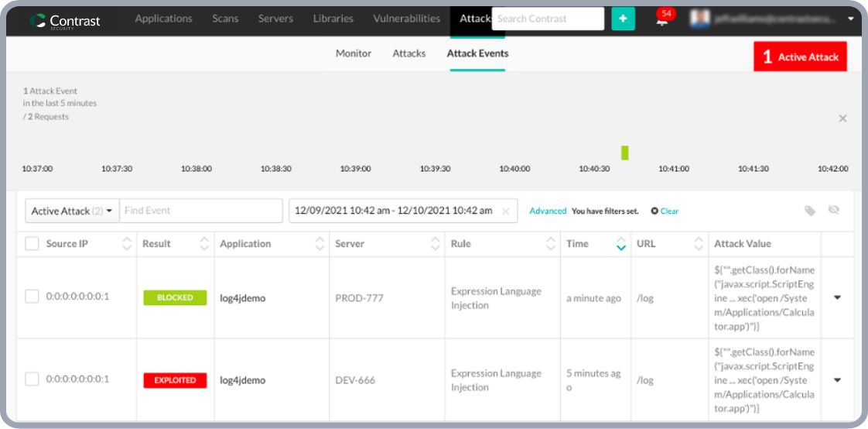This screenshot has height=429, width=868.
Task: Check the box for the BLOCKED event row
Action: 32,297
